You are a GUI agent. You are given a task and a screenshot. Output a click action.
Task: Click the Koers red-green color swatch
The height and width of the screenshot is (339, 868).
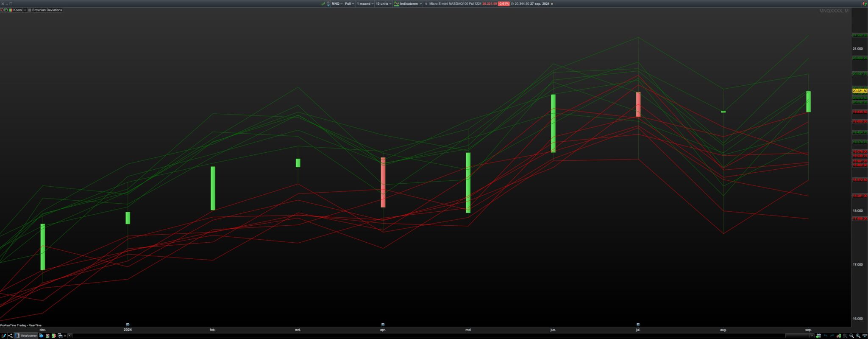(x=11, y=10)
